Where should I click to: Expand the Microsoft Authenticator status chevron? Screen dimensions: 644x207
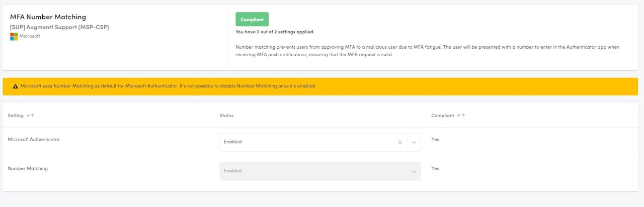pyautogui.click(x=414, y=142)
